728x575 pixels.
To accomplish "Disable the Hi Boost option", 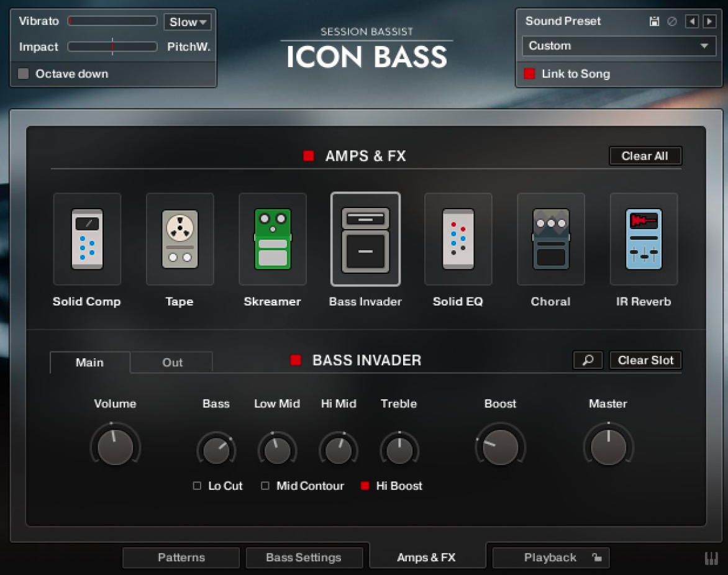I will 365,486.
